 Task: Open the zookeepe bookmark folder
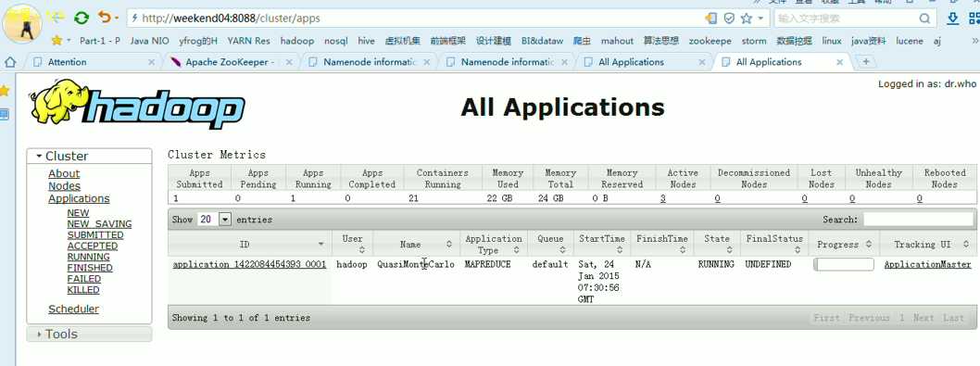point(710,41)
